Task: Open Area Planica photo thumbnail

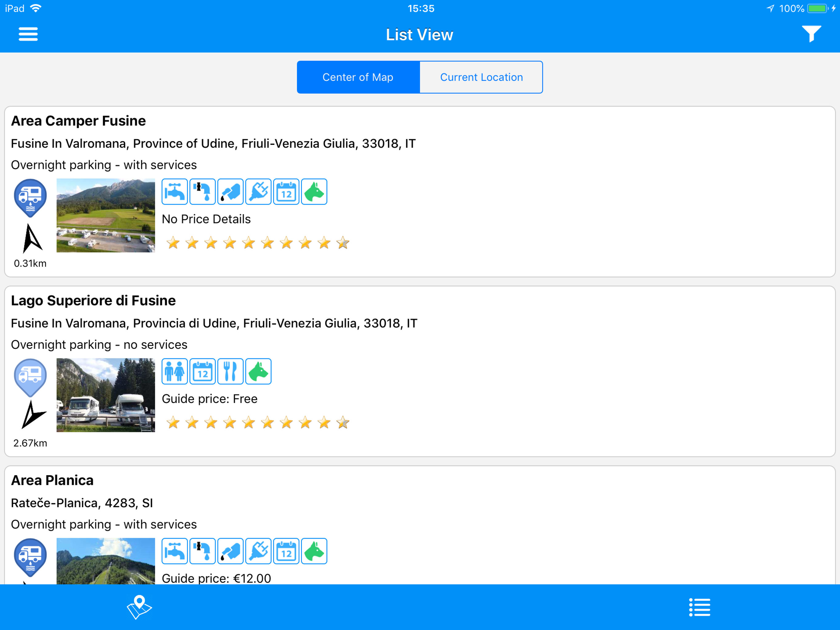Action: coord(105,561)
